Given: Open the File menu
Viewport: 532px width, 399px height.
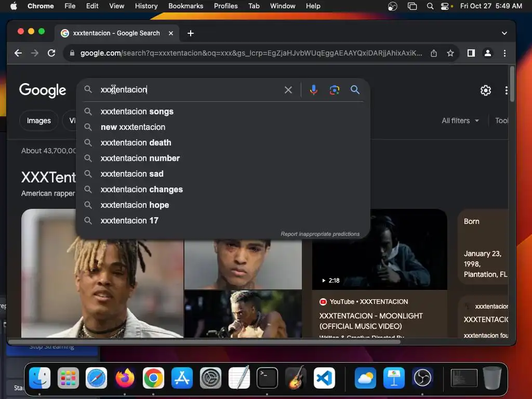Looking at the screenshot, I should 70,6.
